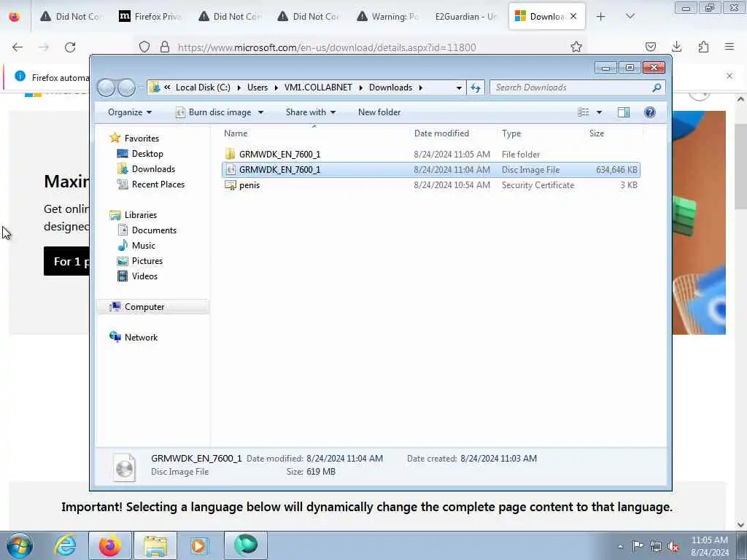Screen dimensions: 747x560
Task: Click Explorer forward navigation button
Action: click(126, 87)
